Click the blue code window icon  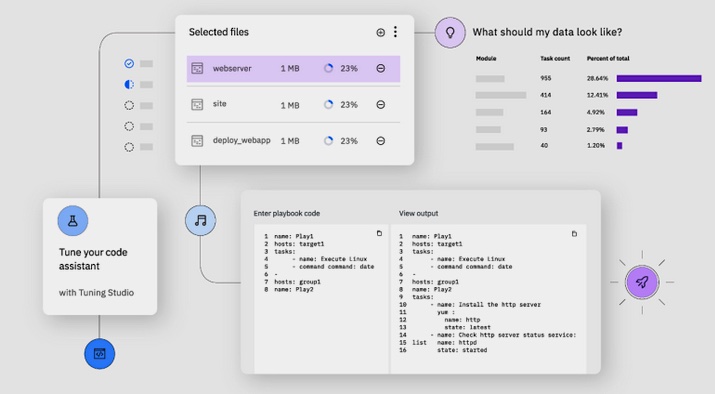point(99,354)
